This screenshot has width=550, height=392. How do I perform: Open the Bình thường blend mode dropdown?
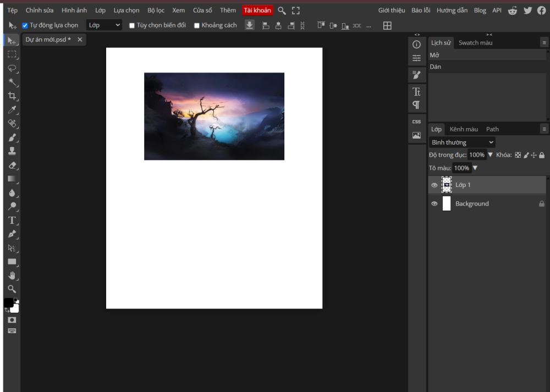click(462, 142)
